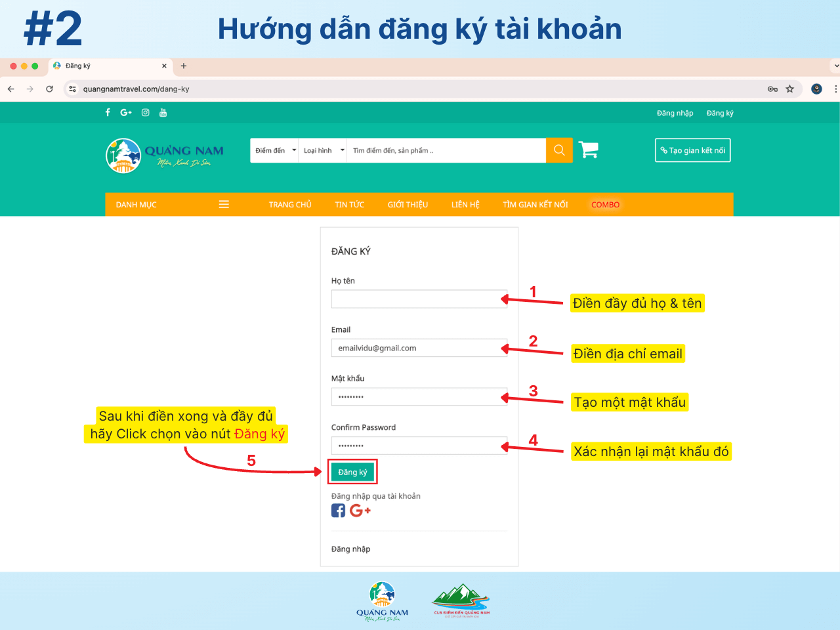Image resolution: width=840 pixels, height=630 pixels.
Task: Focus the Confirm Password field
Action: click(x=419, y=446)
